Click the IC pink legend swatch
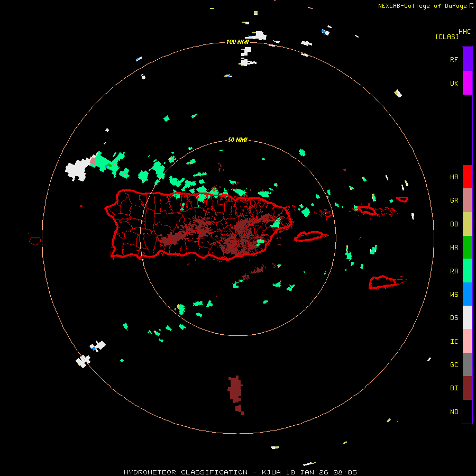 point(467,341)
